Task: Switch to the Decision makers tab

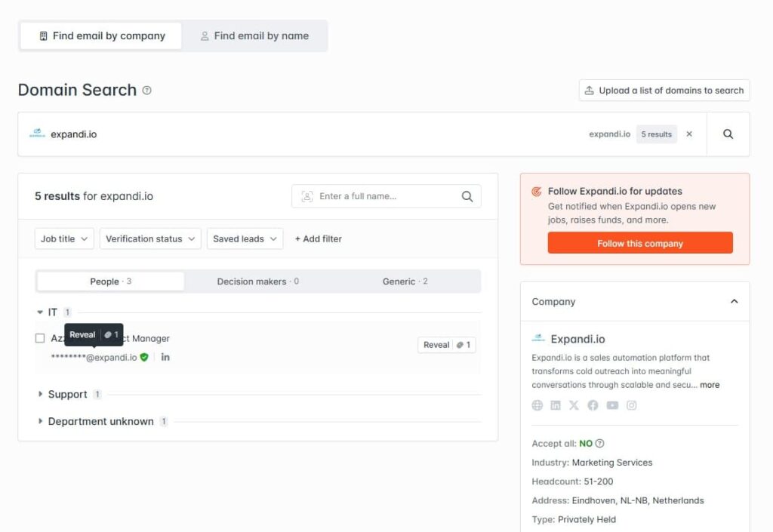Action: pos(257,281)
